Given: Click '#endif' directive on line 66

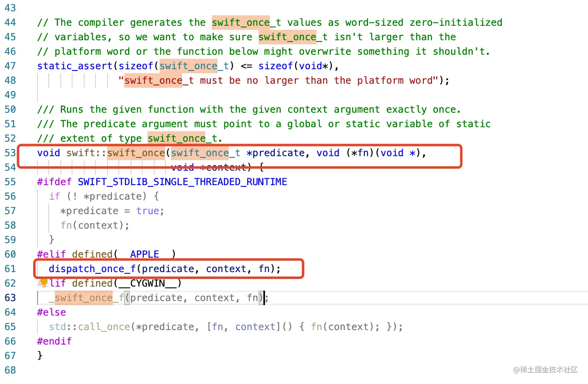Looking at the screenshot, I should pyautogui.click(x=54, y=341).
